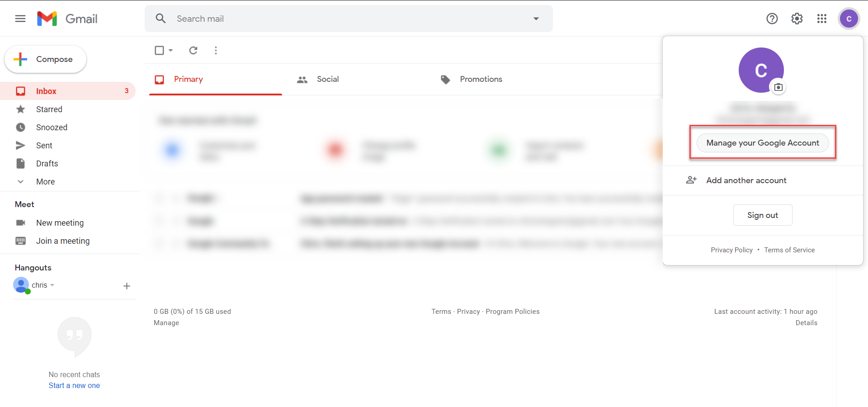Screen dimensions: 868x407
Task: Open the Snoozed folder
Action: pyautogui.click(x=68, y=127)
